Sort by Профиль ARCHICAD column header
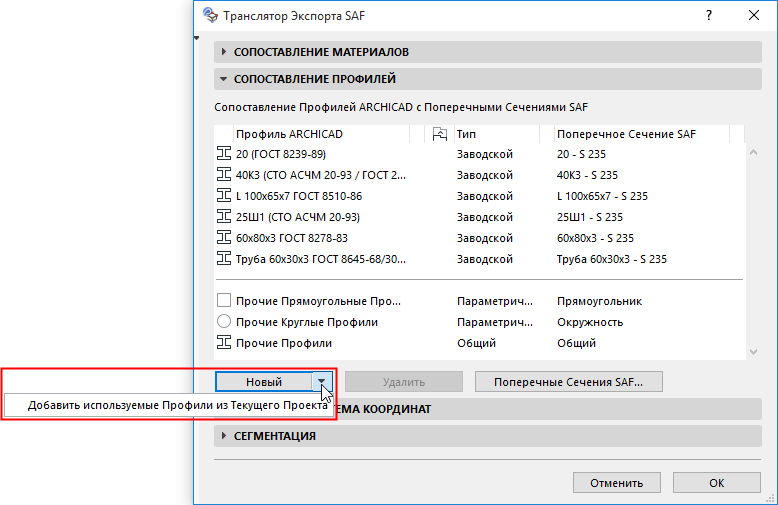The height and width of the screenshot is (505, 778). 322,134
